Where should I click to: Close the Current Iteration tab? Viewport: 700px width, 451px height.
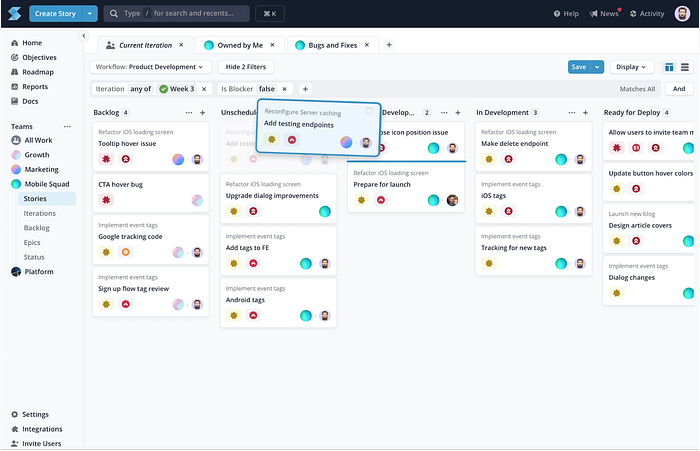(181, 45)
